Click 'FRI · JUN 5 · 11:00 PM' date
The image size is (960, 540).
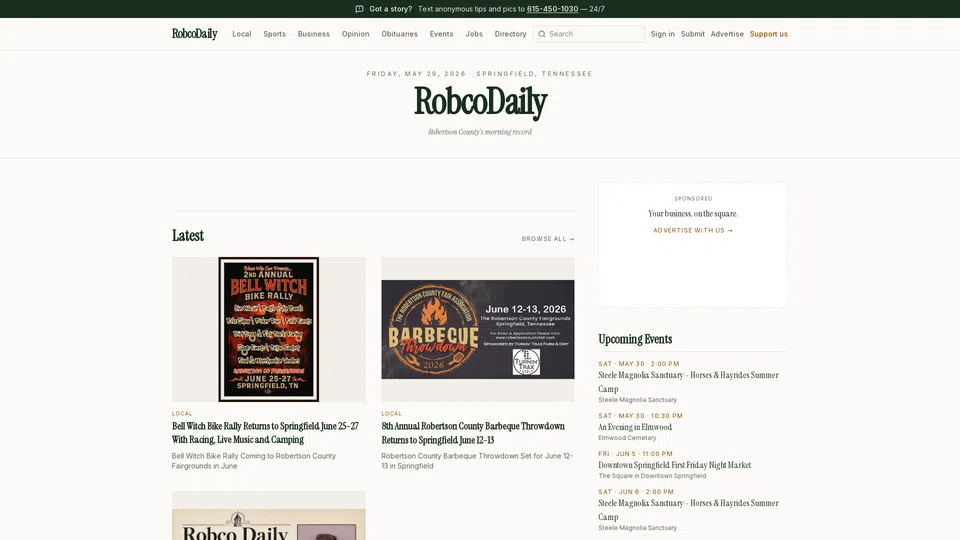click(x=636, y=454)
